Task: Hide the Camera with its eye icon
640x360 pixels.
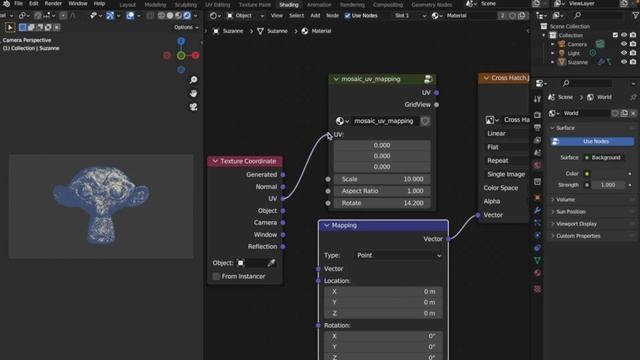Action: [624, 44]
